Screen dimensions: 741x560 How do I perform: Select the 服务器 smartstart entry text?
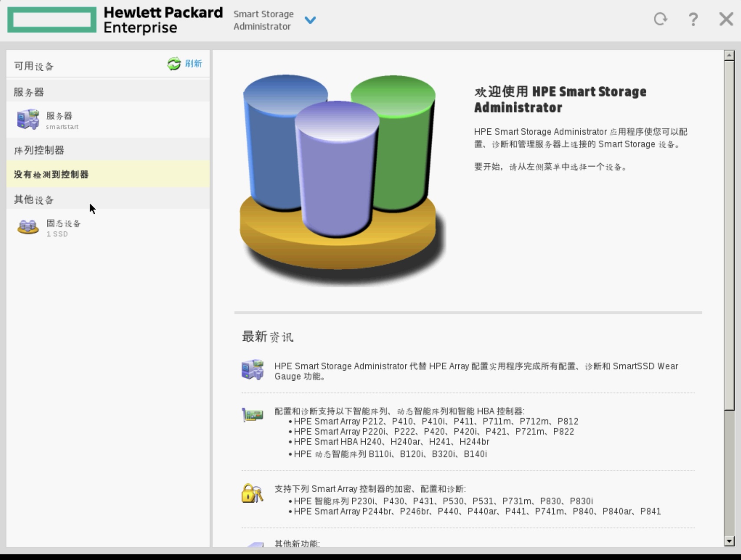(x=62, y=120)
